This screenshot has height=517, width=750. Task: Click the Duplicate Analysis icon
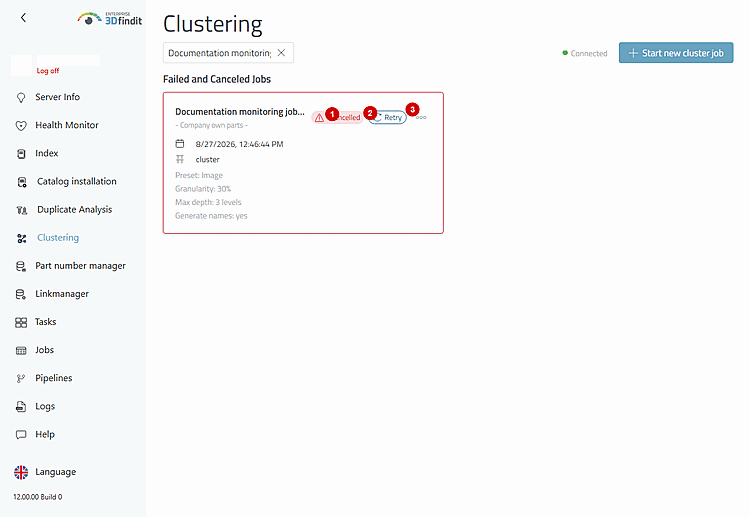coord(22,210)
